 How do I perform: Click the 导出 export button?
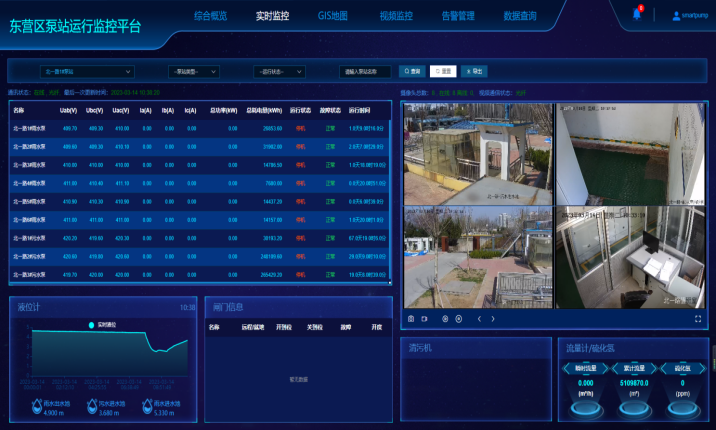pos(475,72)
